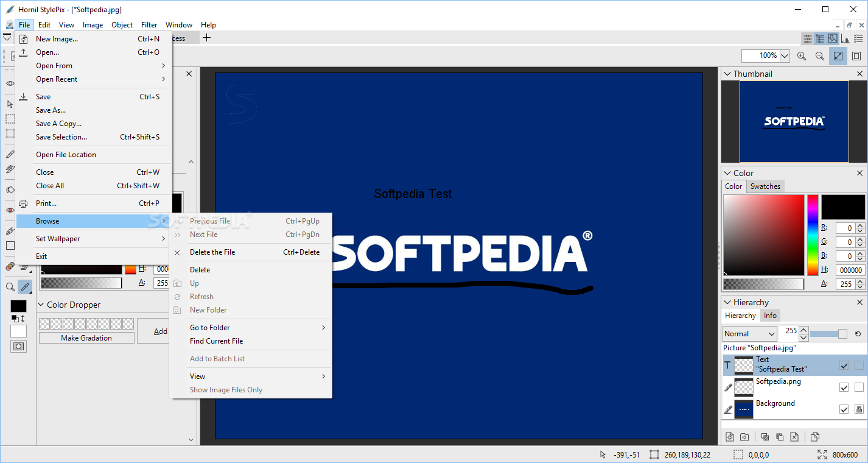Select the clone stamp tool
The width and height of the screenshot is (868, 463).
[x=10, y=169]
